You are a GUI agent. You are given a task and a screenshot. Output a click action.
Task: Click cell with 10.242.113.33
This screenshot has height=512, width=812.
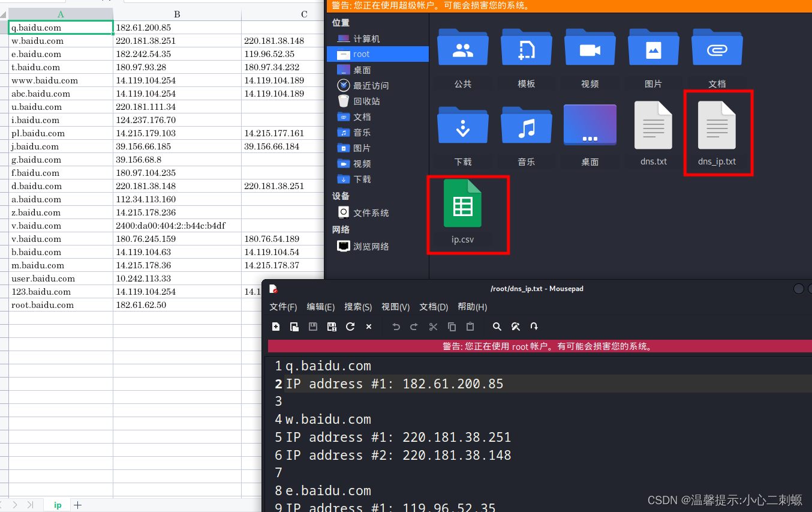[x=177, y=279]
